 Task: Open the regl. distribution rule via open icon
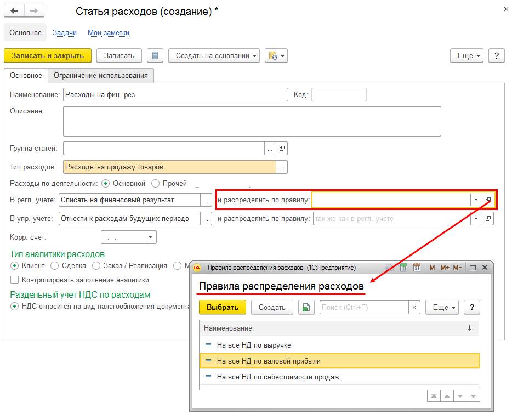[488, 200]
